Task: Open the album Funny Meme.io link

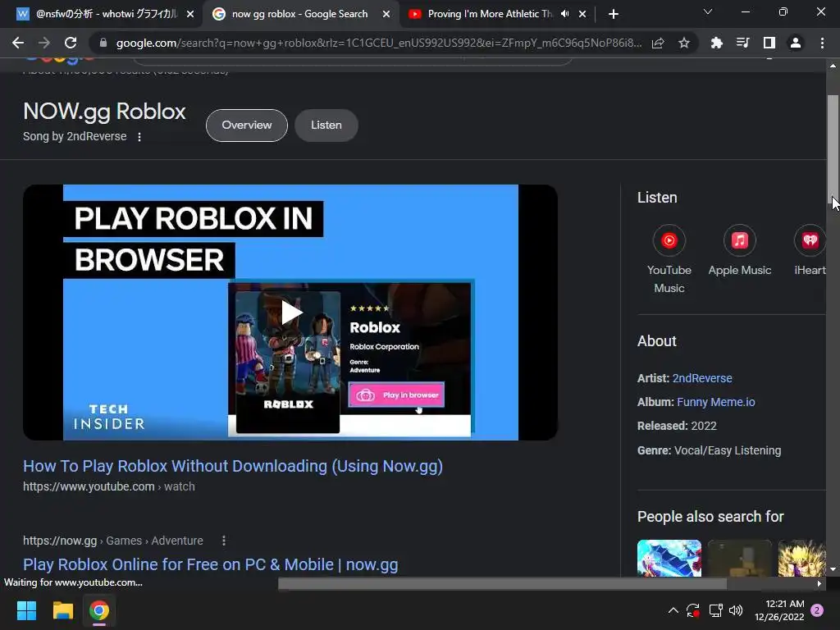Action: [x=715, y=402]
